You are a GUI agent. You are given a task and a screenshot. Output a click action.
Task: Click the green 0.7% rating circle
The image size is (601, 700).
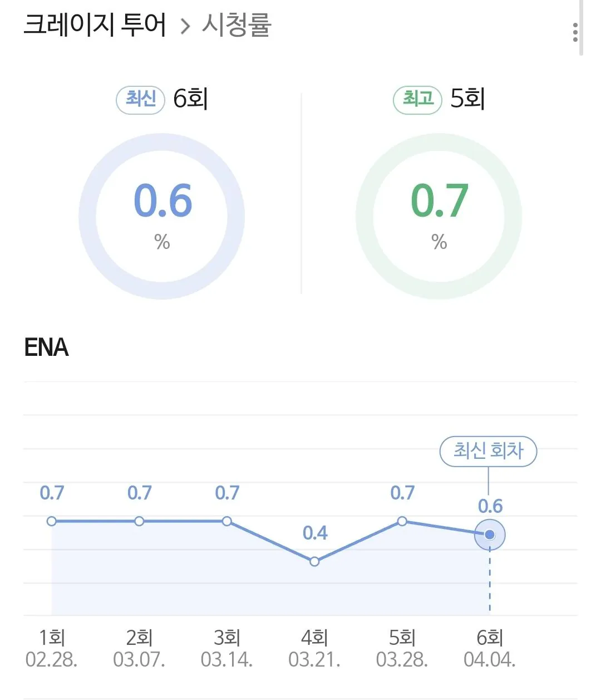point(439,216)
